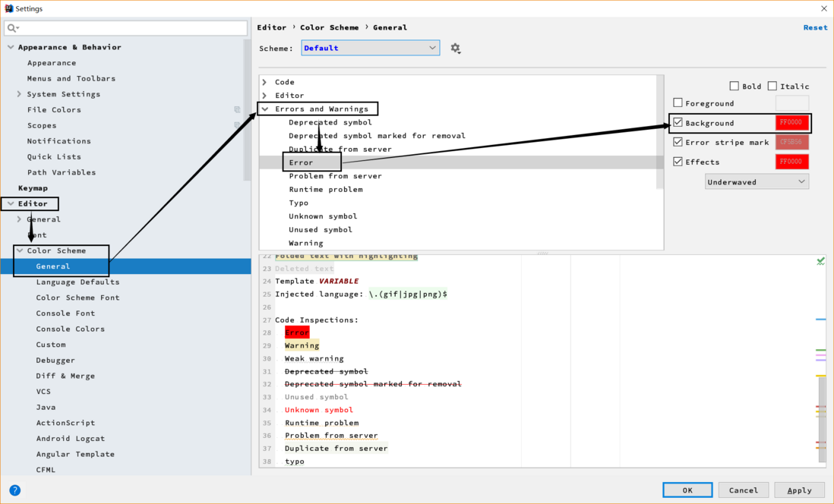Screen dimensions: 834x504
Task: Open the Underwaved effect type dropdown
Action: 757,182
